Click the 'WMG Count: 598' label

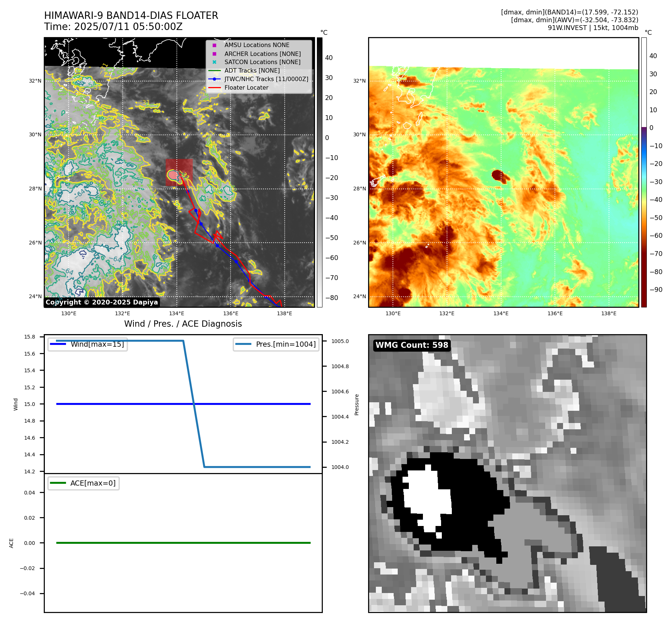412,345
